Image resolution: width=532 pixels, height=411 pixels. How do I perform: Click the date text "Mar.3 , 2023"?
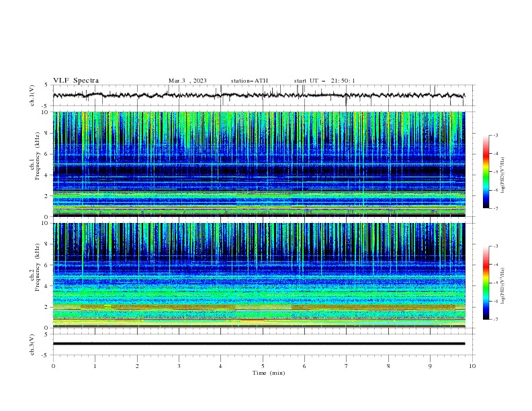click(187, 81)
